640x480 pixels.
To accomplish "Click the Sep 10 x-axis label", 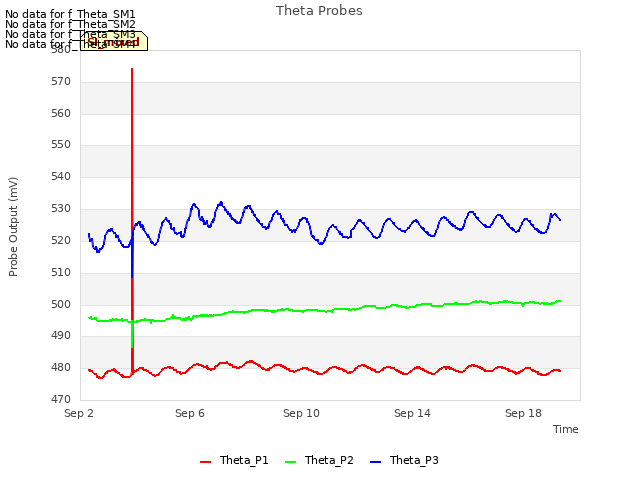I will click(x=301, y=413).
